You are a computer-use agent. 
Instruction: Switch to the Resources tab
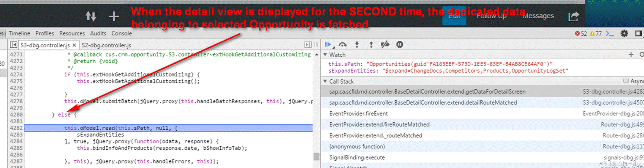(72, 33)
